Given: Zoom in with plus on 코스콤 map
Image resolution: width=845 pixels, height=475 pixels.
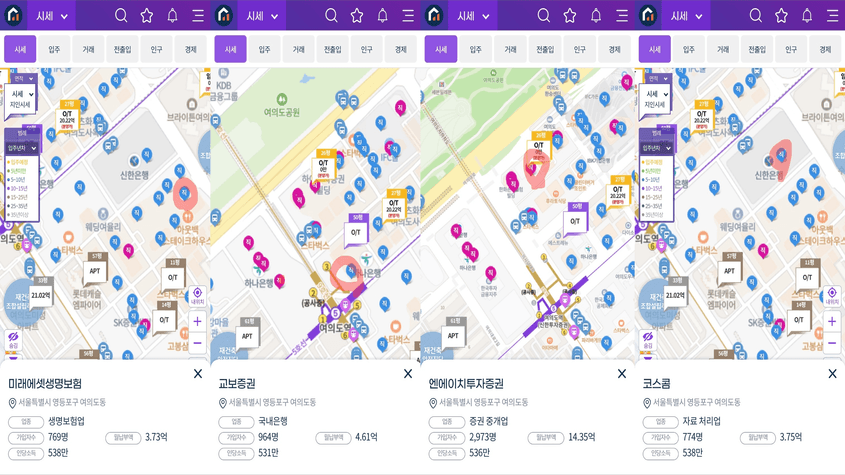Looking at the screenshot, I should (832, 321).
